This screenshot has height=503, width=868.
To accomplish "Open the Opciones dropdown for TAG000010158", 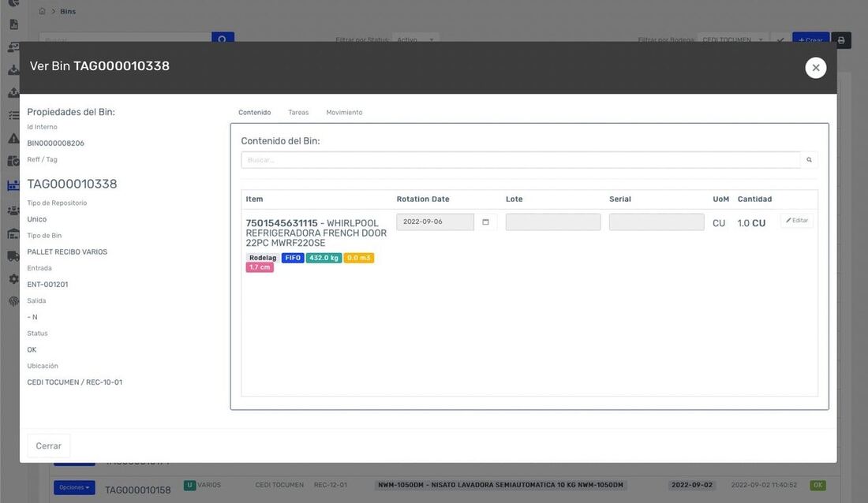I will click(74, 487).
